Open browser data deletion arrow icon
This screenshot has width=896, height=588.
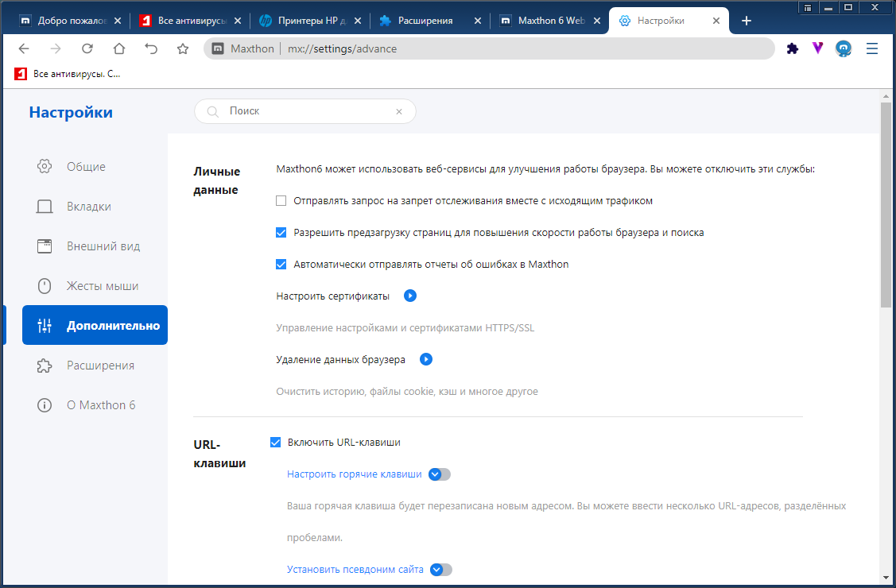pyautogui.click(x=425, y=360)
